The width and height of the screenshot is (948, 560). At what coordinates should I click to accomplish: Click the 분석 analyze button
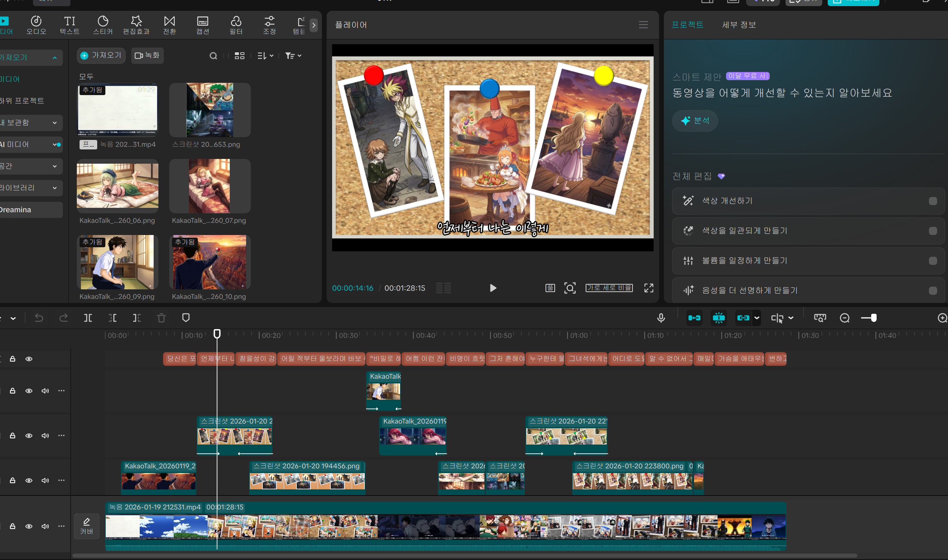click(695, 121)
